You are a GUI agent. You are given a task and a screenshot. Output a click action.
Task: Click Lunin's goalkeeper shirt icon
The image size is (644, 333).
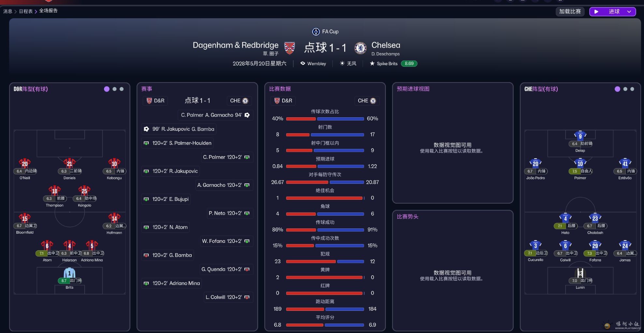point(580,273)
